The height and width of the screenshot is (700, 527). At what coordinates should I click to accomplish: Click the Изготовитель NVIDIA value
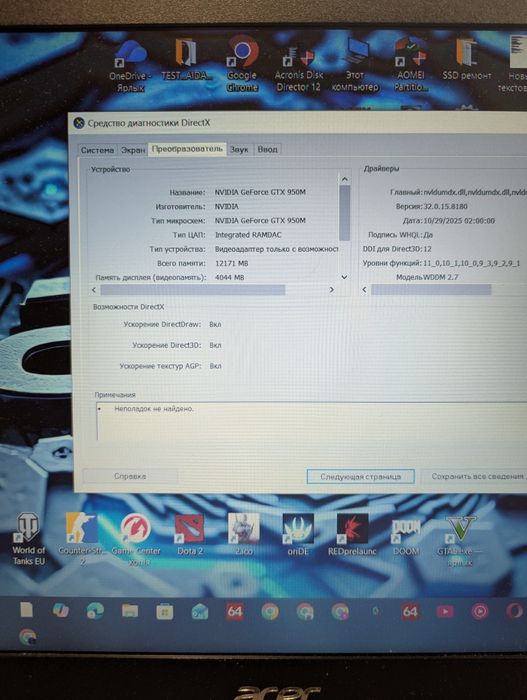[x=226, y=207]
